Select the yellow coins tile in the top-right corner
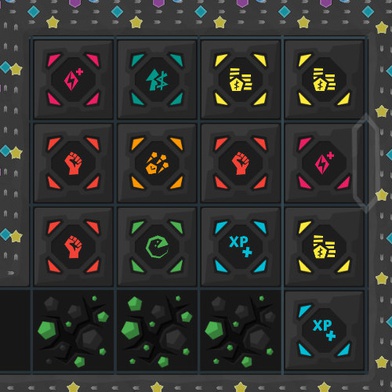Image resolution: width=392 pixels, height=392 pixels. (324, 79)
